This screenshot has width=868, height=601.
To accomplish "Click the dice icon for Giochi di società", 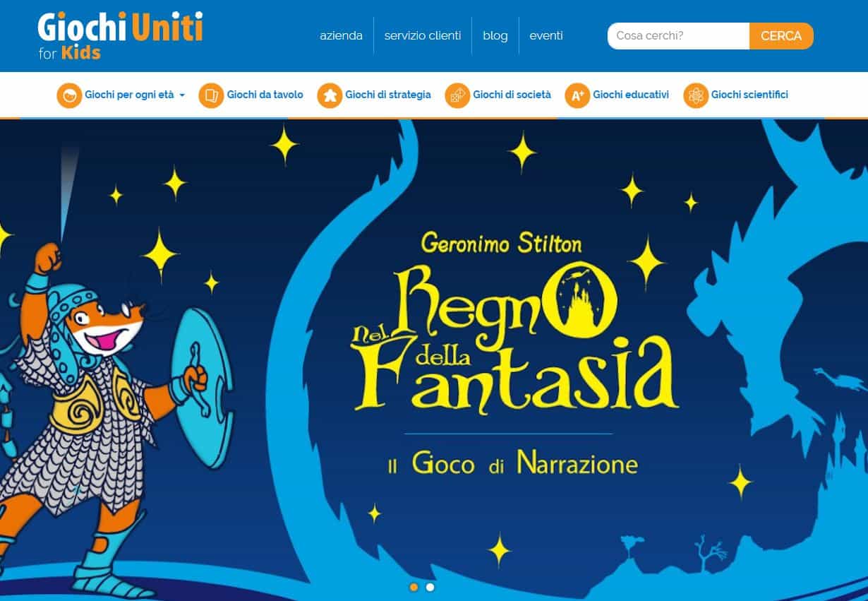I will point(457,95).
